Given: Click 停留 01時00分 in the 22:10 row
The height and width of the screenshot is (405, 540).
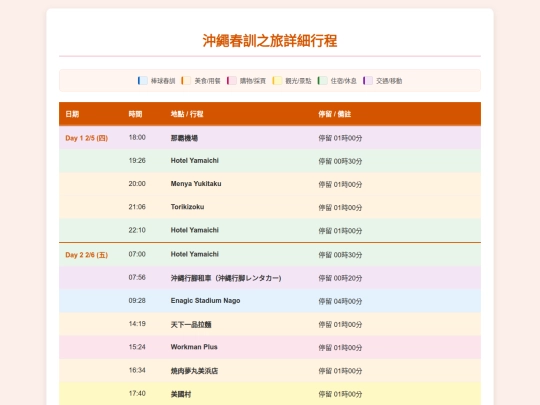Looking at the screenshot, I should pos(340,231).
